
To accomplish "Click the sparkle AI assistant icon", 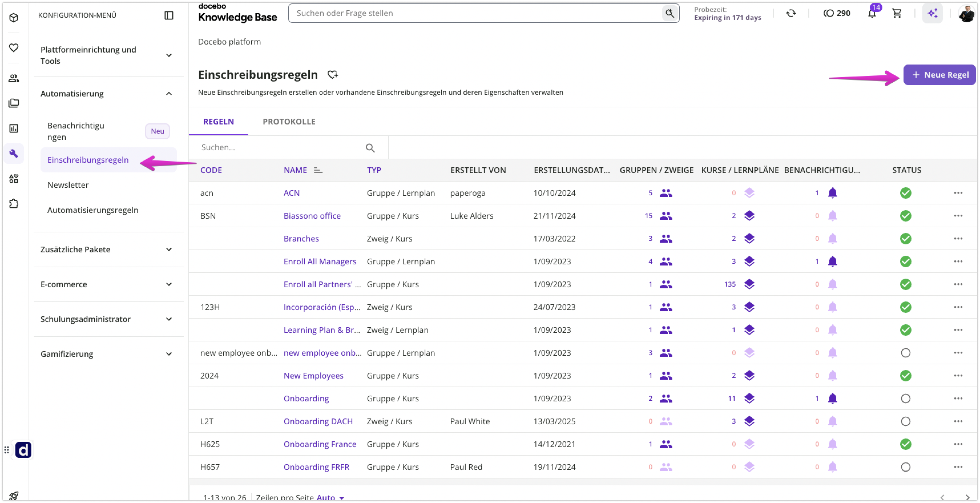I will [932, 13].
